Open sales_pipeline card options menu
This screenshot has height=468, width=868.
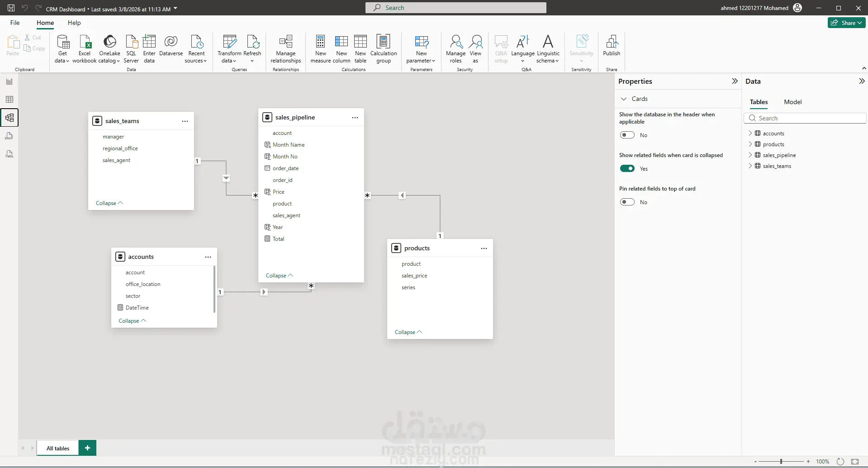355,118
